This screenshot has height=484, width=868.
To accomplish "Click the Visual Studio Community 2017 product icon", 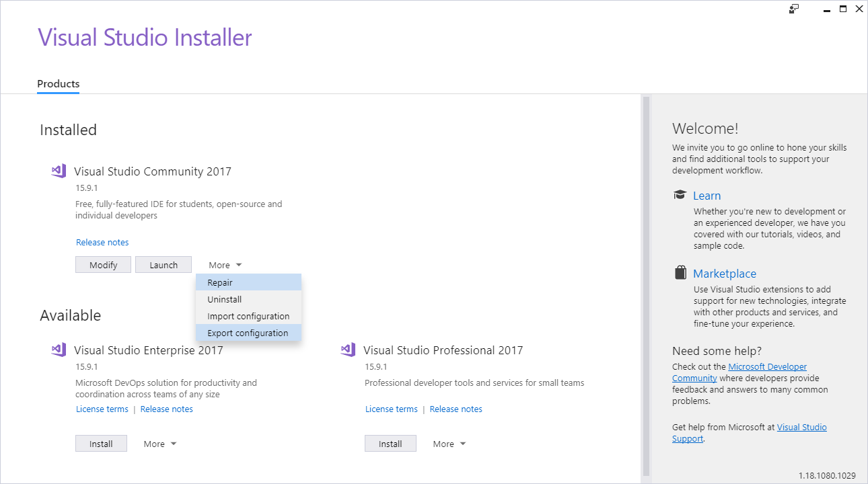I will [x=59, y=171].
